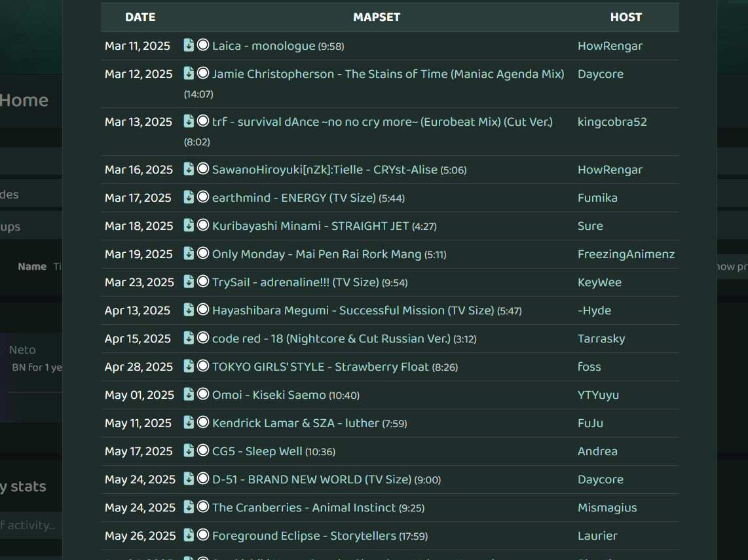Download Foreground Eclipse Storytellers mapset
Image resolution: width=748 pixels, height=560 pixels.
(189, 534)
